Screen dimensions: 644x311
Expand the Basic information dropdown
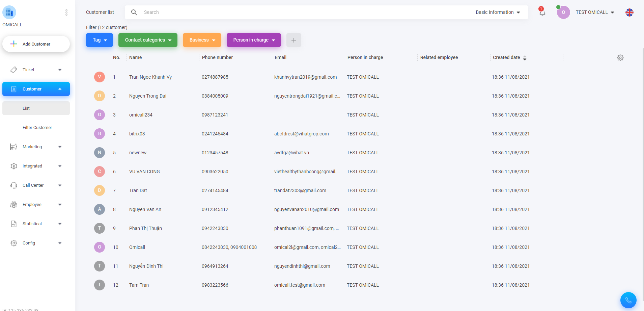click(498, 12)
